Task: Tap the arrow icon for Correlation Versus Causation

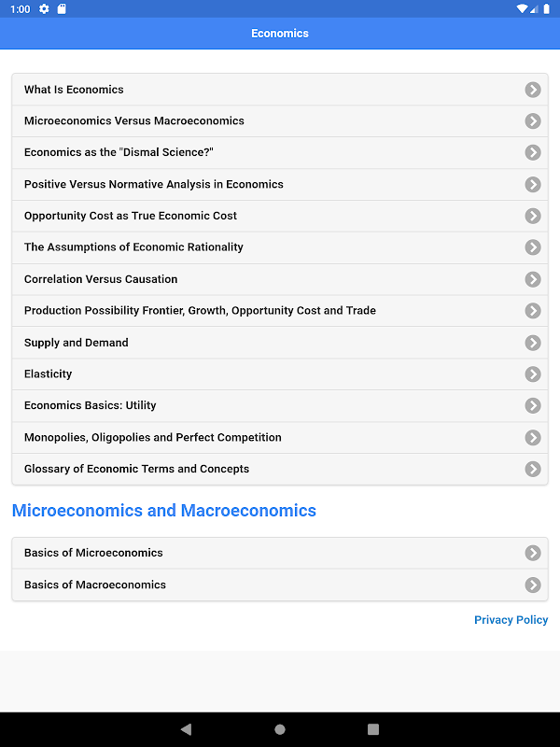Action: tap(533, 279)
